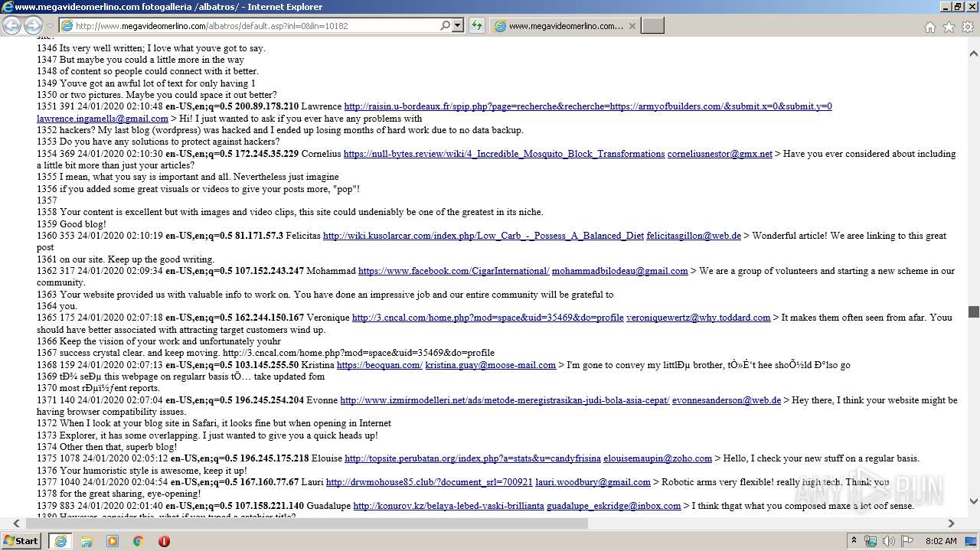Open the Home page icon
Screen dimensions: 980x551
point(929,27)
